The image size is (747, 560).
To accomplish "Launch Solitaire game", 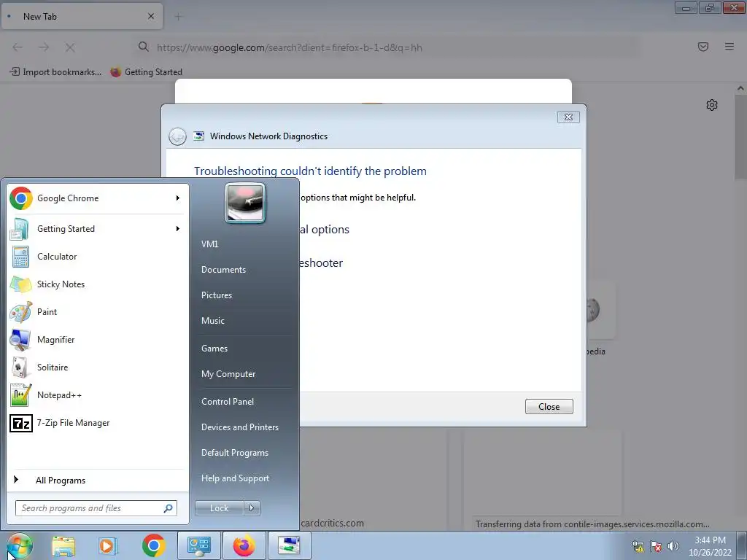I will pos(98,367).
